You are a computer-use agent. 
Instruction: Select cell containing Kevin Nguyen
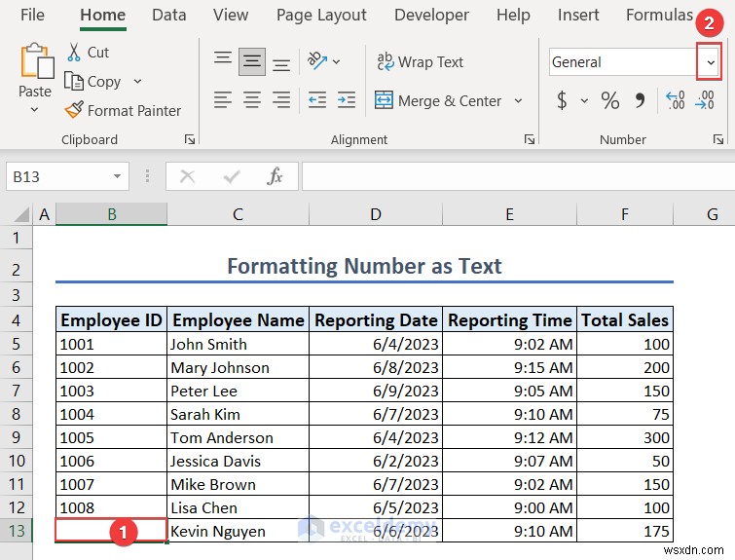239,531
